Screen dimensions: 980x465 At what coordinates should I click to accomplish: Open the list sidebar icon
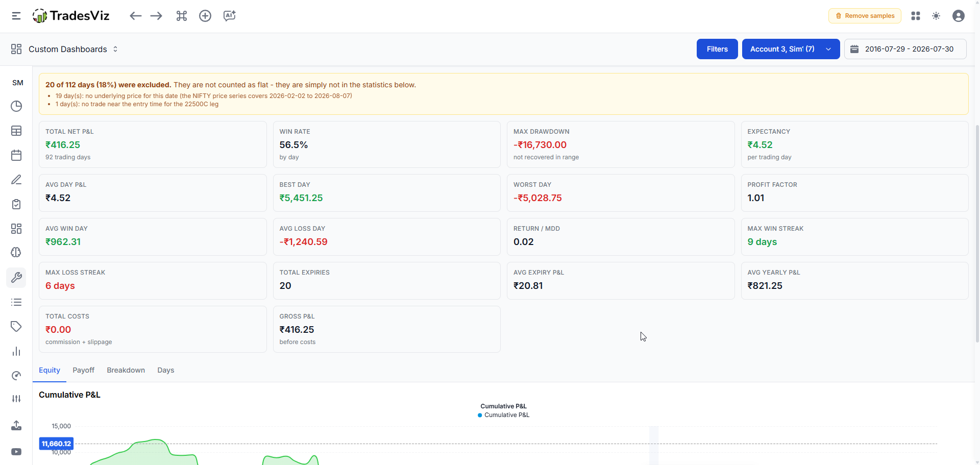16,302
